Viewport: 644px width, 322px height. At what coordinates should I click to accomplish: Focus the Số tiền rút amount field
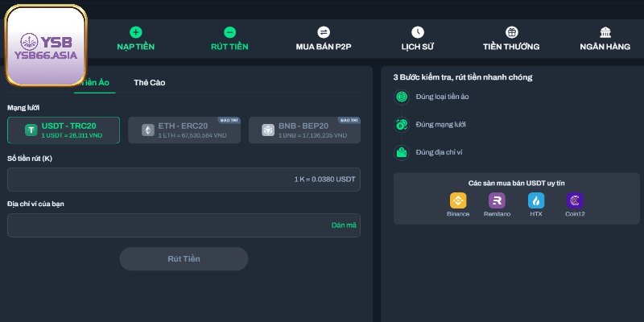(184, 179)
